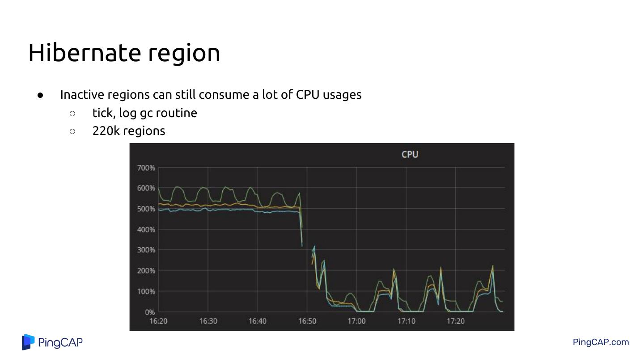644x362 pixels.
Task: Click the "220k regions" sub-bullet
Action: point(129,131)
